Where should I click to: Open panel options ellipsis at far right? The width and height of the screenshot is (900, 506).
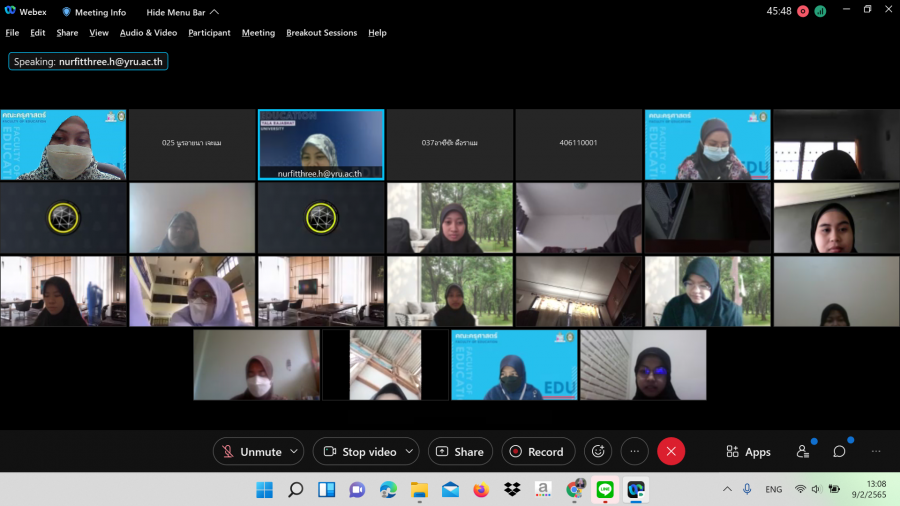tap(876, 452)
